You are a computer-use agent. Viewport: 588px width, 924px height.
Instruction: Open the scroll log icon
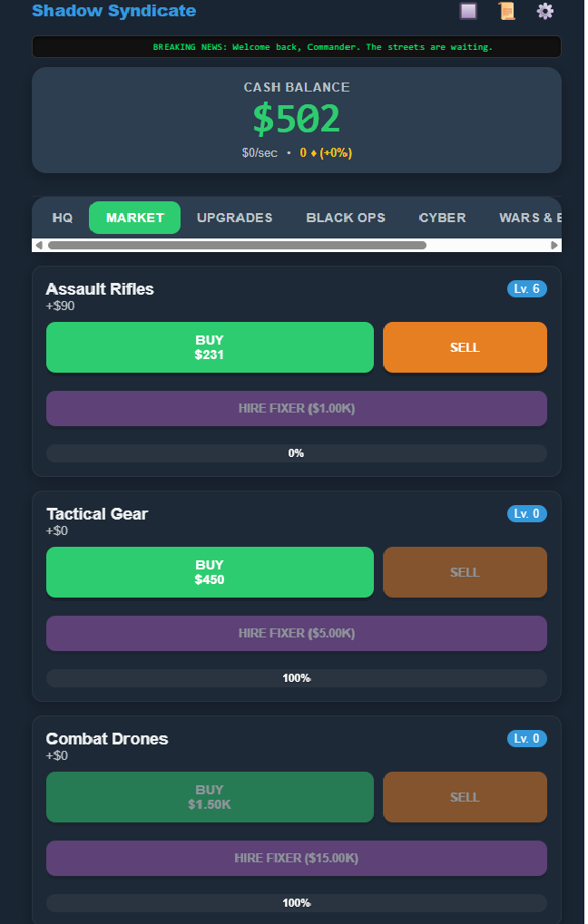pyautogui.click(x=506, y=11)
